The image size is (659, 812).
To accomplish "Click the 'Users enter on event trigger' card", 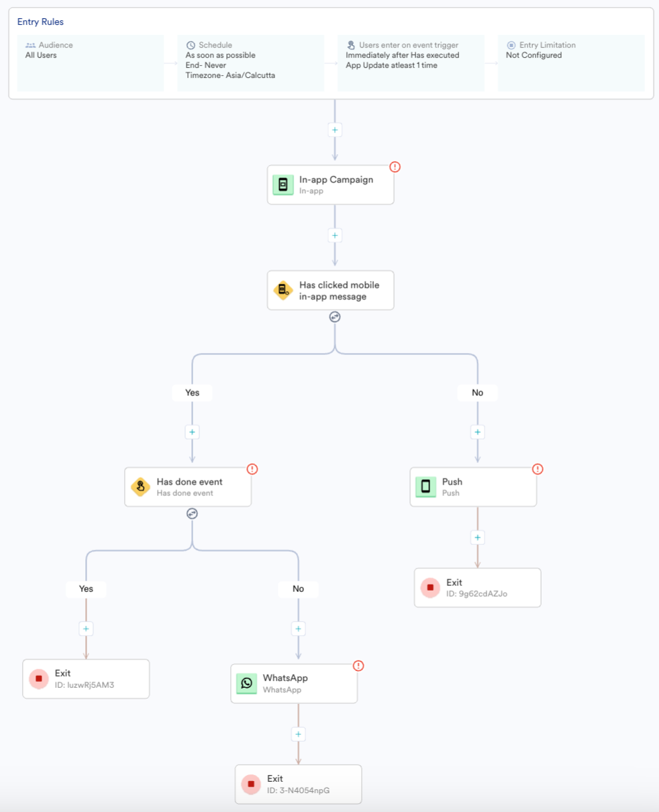I will (x=411, y=63).
